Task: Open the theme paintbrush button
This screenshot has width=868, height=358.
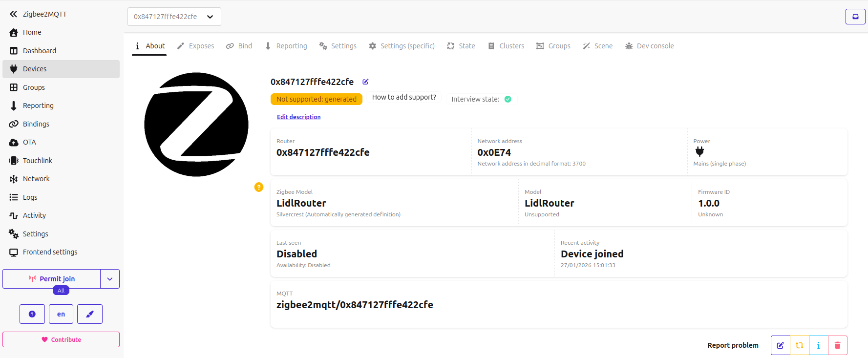Action: pyautogui.click(x=90, y=314)
